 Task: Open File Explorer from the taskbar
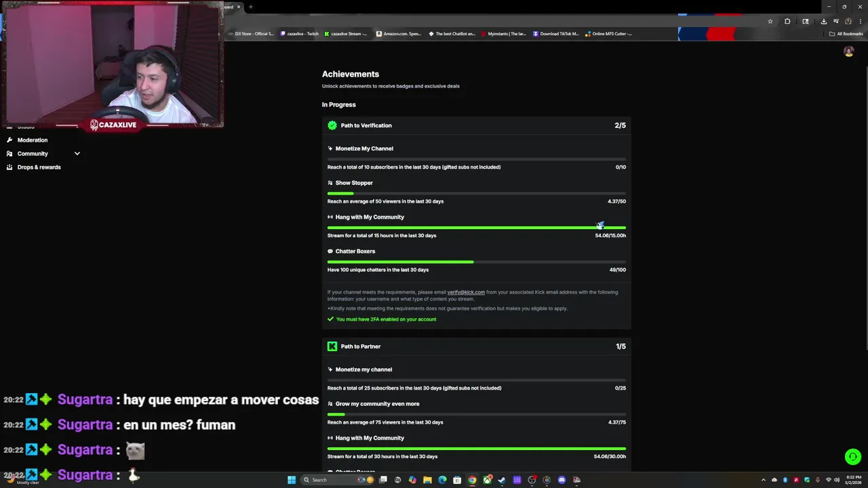[427, 480]
